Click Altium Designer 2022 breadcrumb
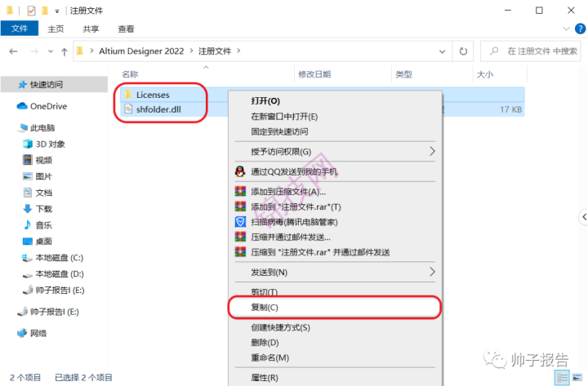The image size is (588, 386). (141, 51)
